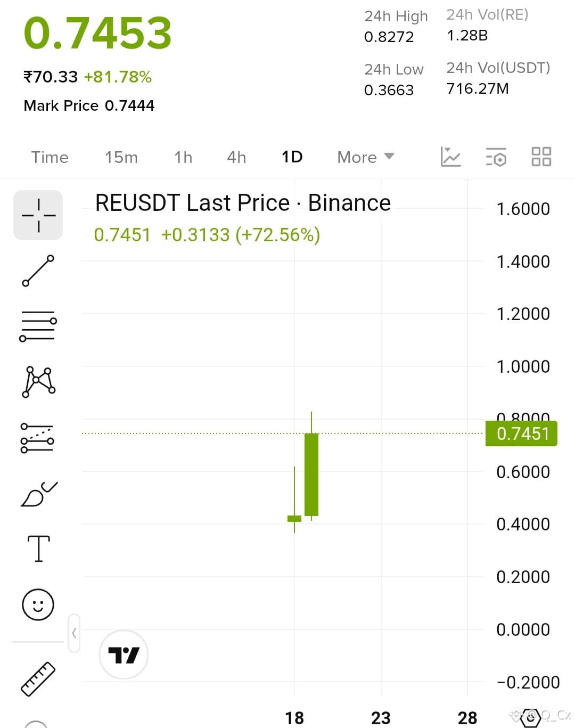The height and width of the screenshot is (728, 575).
Task: Select the 1D timeframe tab
Action: tap(292, 157)
